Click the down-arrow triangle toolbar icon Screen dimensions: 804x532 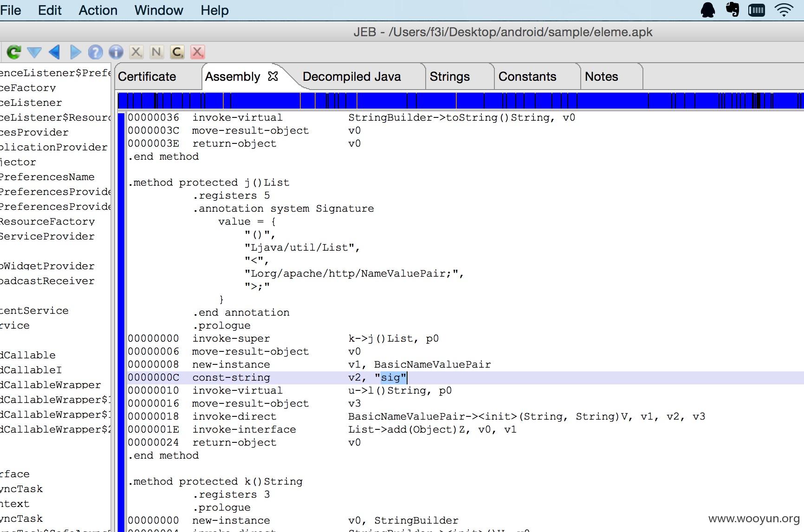coord(34,52)
